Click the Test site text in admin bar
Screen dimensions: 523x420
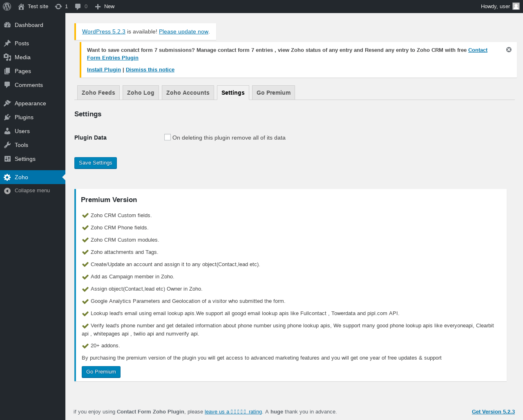point(38,7)
